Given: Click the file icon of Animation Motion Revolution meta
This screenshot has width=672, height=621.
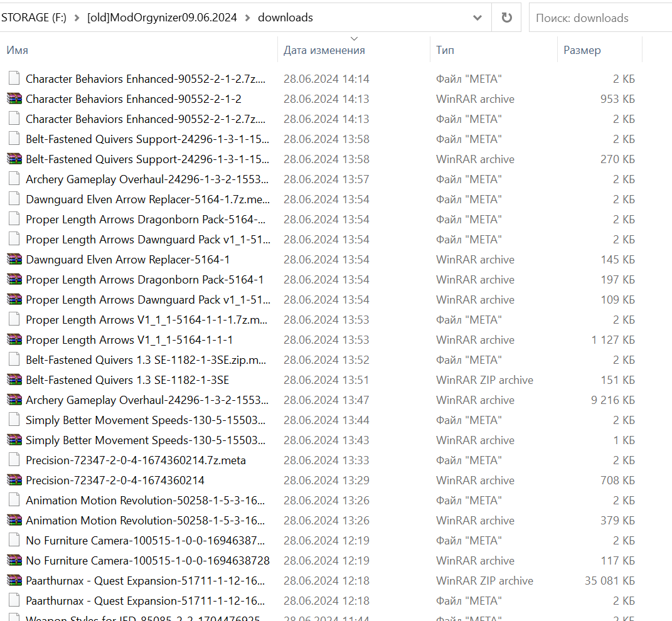Looking at the screenshot, I should (14, 500).
